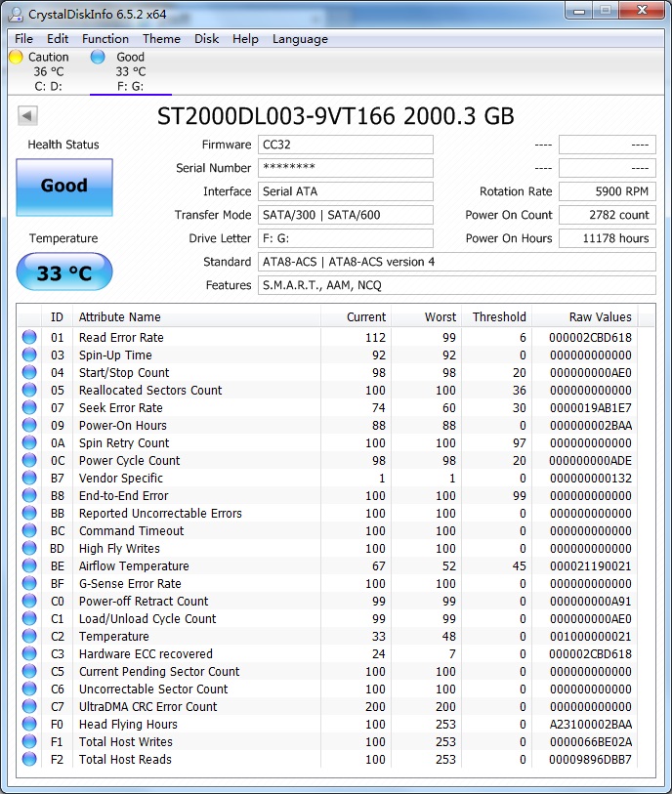Select the Temperature attribute row C2
The width and height of the screenshot is (672, 794).
(x=327, y=636)
